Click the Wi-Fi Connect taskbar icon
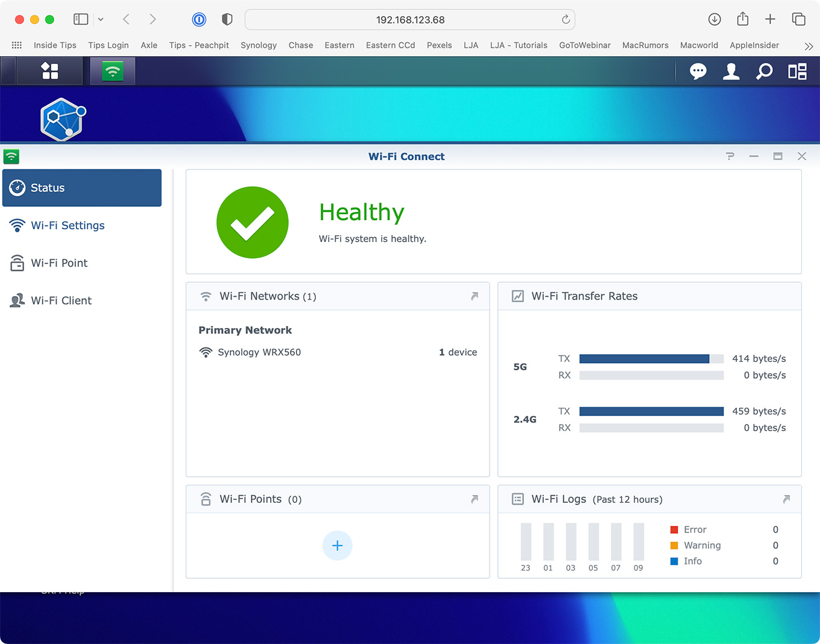The image size is (820, 644). tap(112, 71)
